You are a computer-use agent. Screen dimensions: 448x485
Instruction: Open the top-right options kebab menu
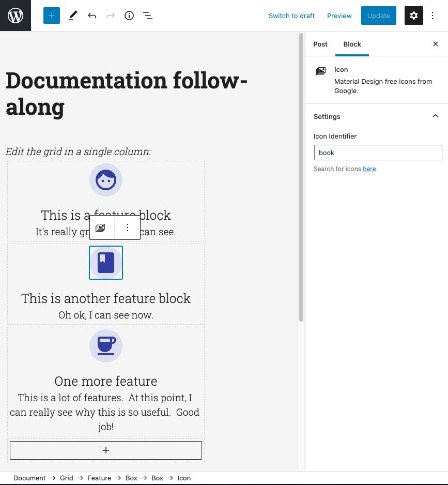pyautogui.click(x=433, y=16)
